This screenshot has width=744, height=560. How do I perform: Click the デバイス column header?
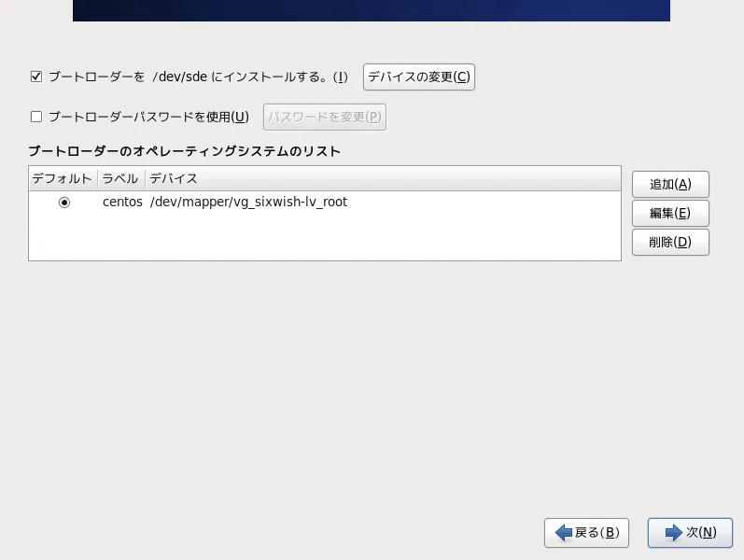383,178
